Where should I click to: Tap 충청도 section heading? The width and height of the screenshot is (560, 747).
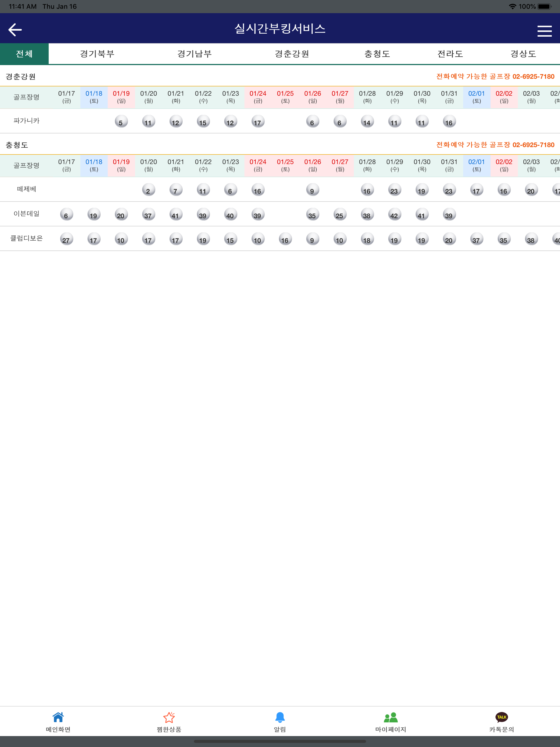coord(17,145)
